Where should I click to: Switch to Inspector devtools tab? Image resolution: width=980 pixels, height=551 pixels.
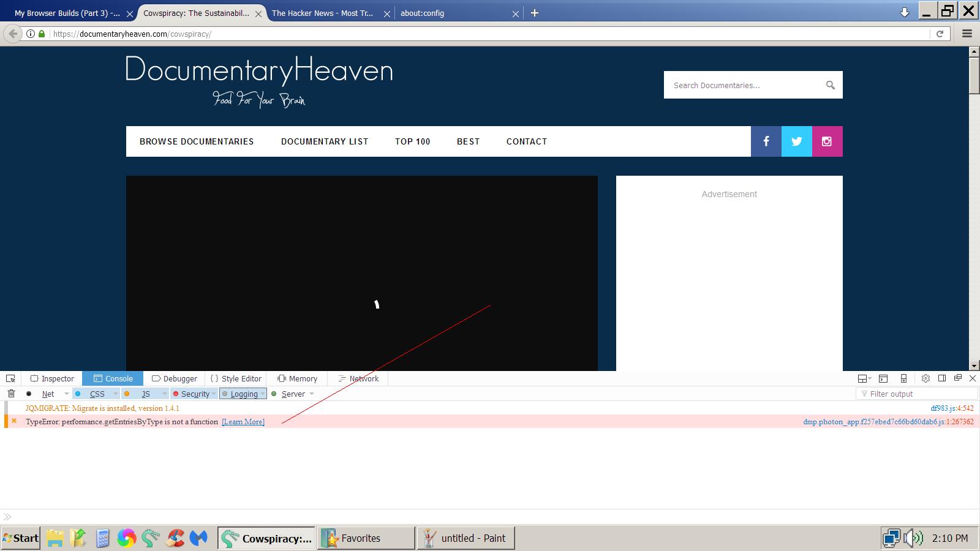[52, 378]
